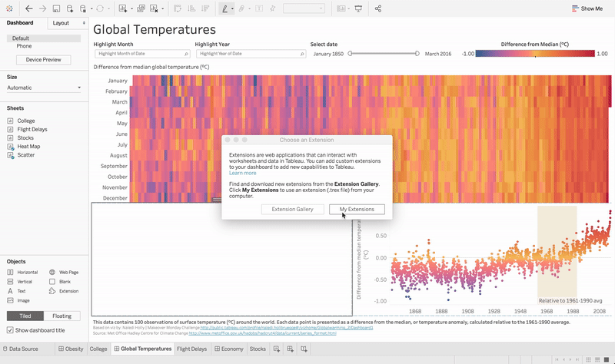
Task: Toggle Show dashboard title checkbox
Action: pyautogui.click(x=10, y=330)
